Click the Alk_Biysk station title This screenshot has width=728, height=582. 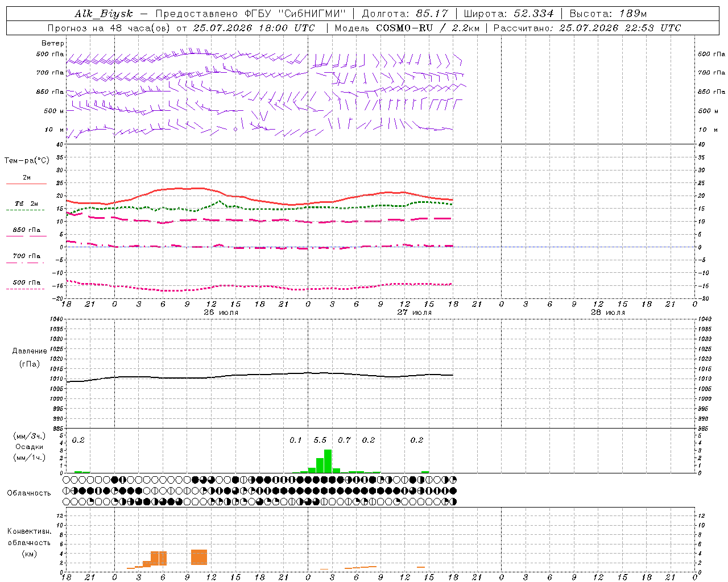(x=104, y=14)
